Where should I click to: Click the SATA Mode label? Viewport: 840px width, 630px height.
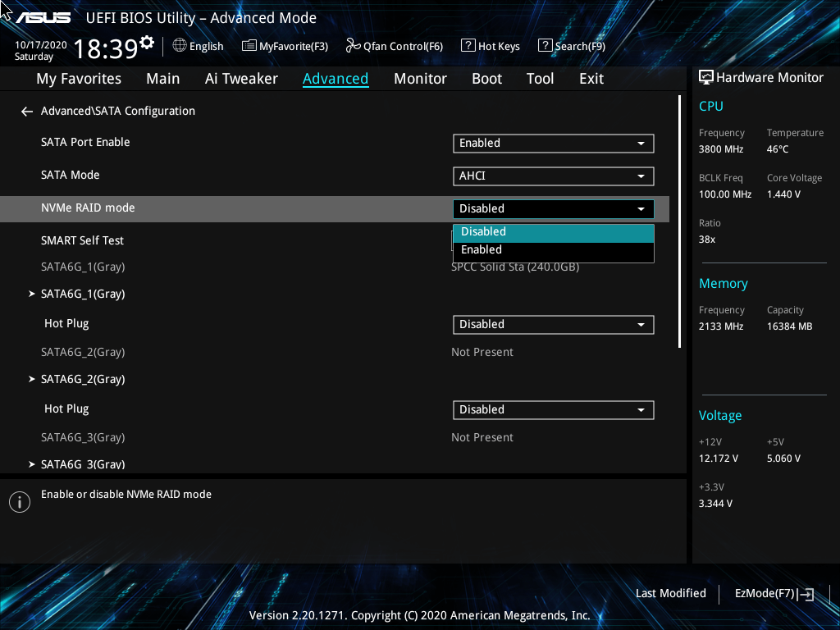pyautogui.click(x=71, y=176)
